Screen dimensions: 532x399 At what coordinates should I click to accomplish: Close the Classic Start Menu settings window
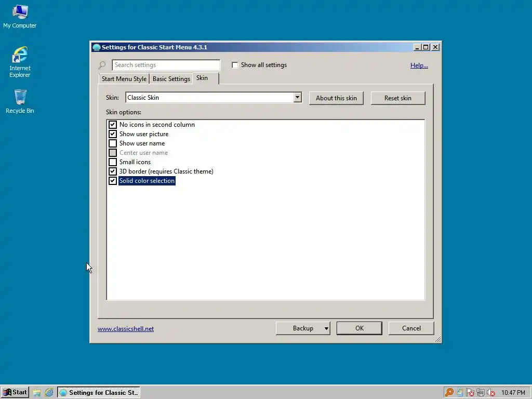point(435,47)
